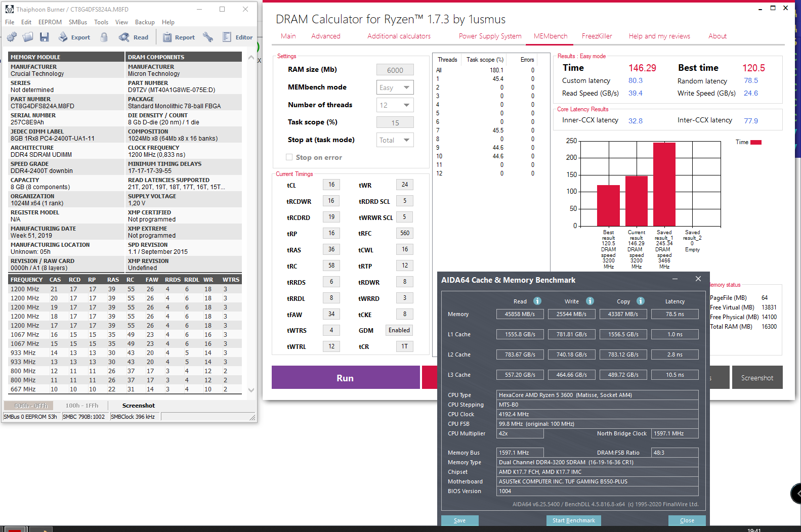Expand the Number of threads dropdown

pyautogui.click(x=395, y=105)
